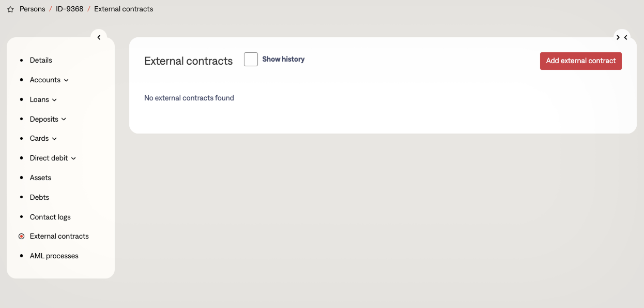Click the right panel expand/collapse arrows icon

(x=622, y=37)
